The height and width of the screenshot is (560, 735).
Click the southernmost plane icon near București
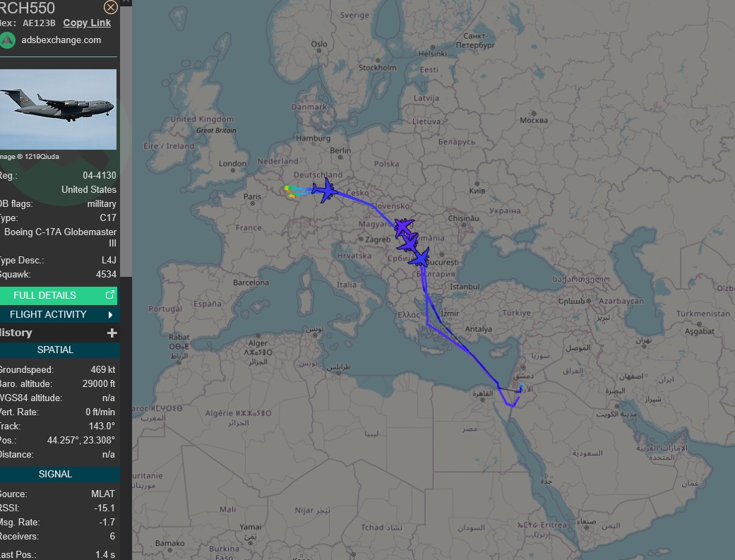(x=422, y=256)
